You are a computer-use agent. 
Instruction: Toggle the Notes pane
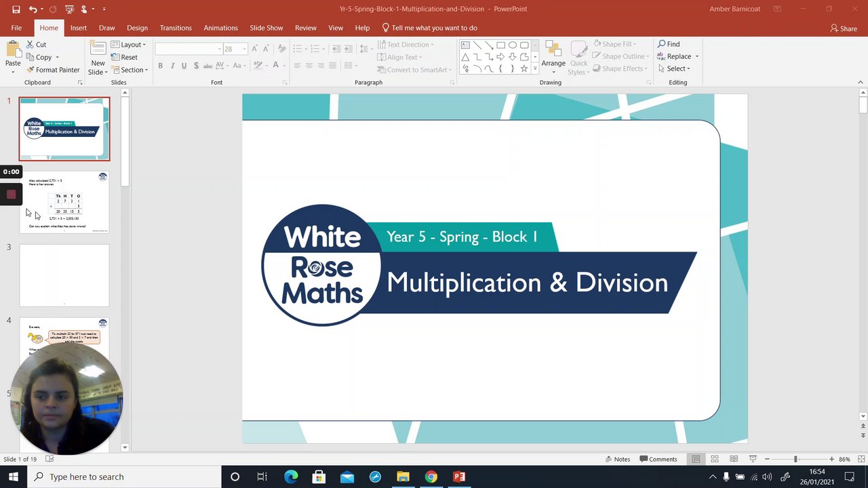618,459
